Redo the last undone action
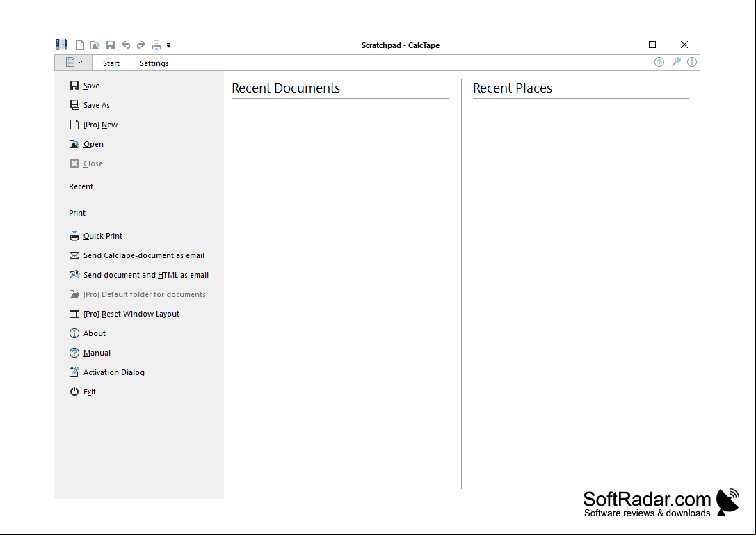Image resolution: width=756 pixels, height=535 pixels. click(140, 45)
